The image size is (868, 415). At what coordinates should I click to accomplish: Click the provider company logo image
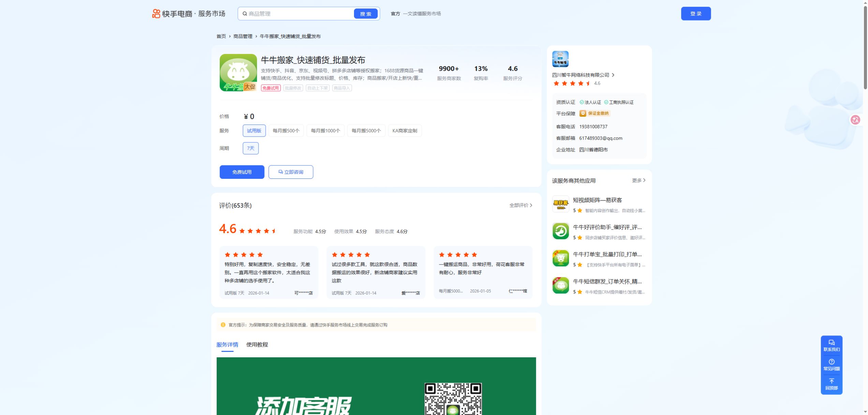560,59
